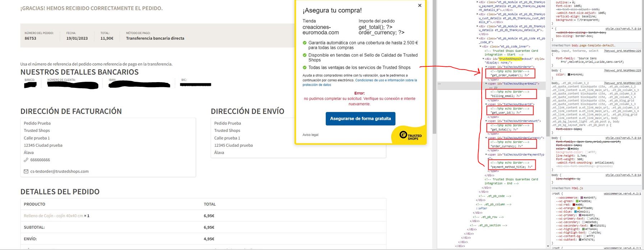
Task: Expand the thankyou_cust_details div node
Action: pyautogui.click(x=477, y=14)
